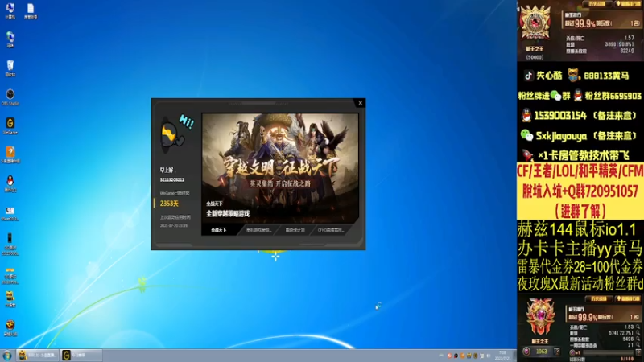Viewport: 644px width, 362px height.
Task: Click the account number under greeting
Action: 172,179
